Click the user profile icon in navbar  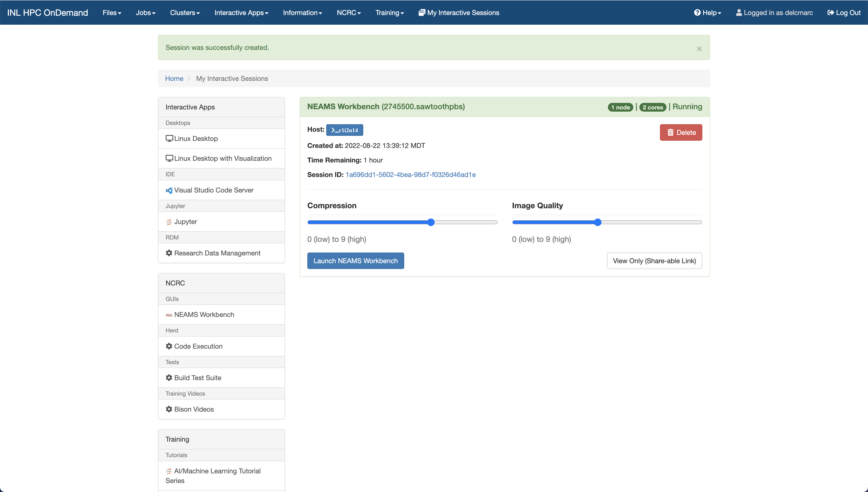click(739, 13)
